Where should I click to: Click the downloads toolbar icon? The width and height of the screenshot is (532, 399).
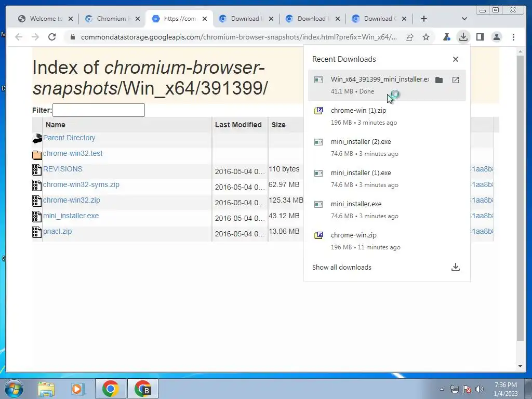tap(463, 37)
